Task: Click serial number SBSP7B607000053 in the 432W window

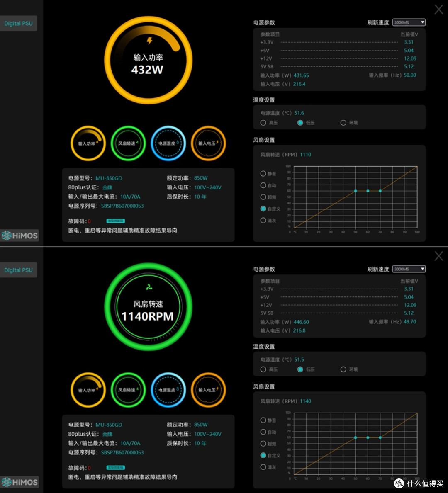Action: (x=122, y=206)
